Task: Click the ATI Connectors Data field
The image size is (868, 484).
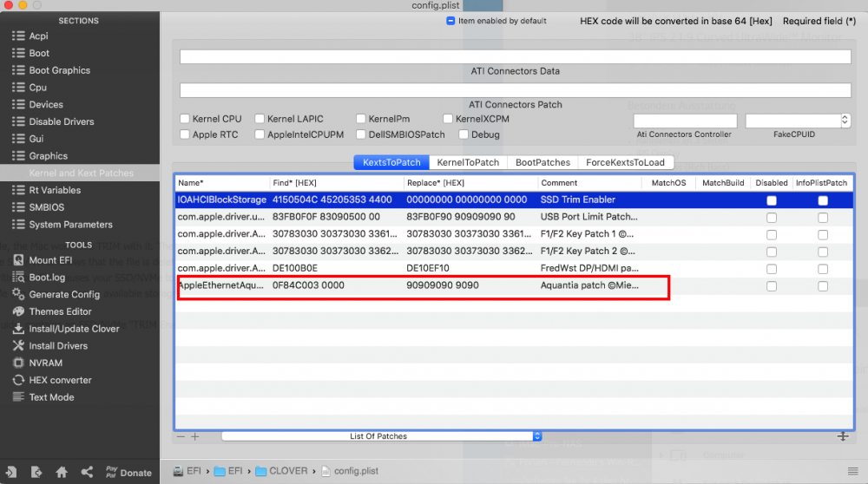Action: (x=516, y=56)
